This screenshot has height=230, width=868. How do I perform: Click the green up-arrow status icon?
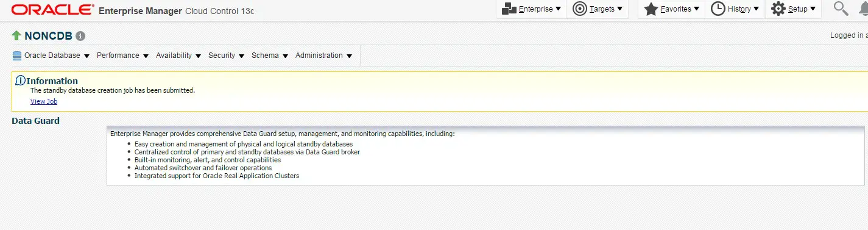click(x=16, y=36)
